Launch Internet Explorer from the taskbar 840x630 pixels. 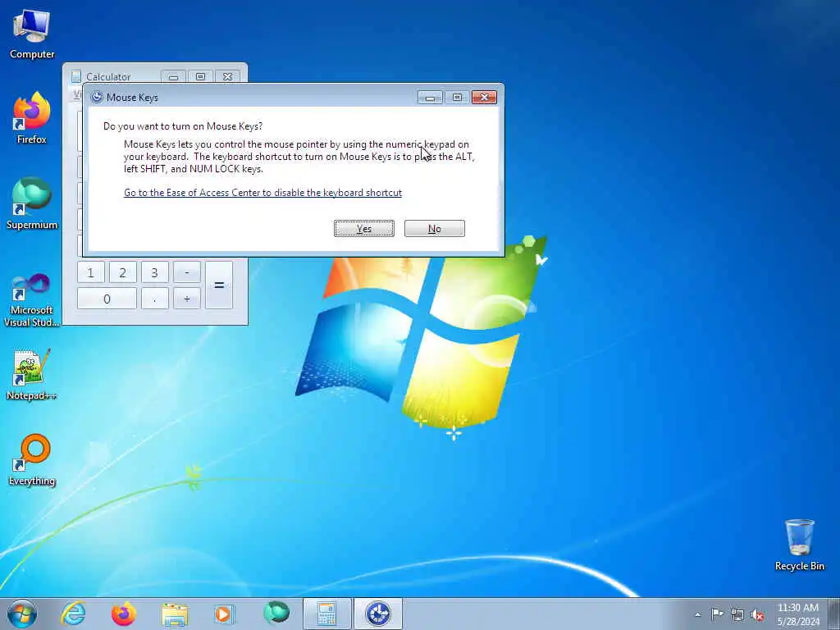pyautogui.click(x=73, y=614)
